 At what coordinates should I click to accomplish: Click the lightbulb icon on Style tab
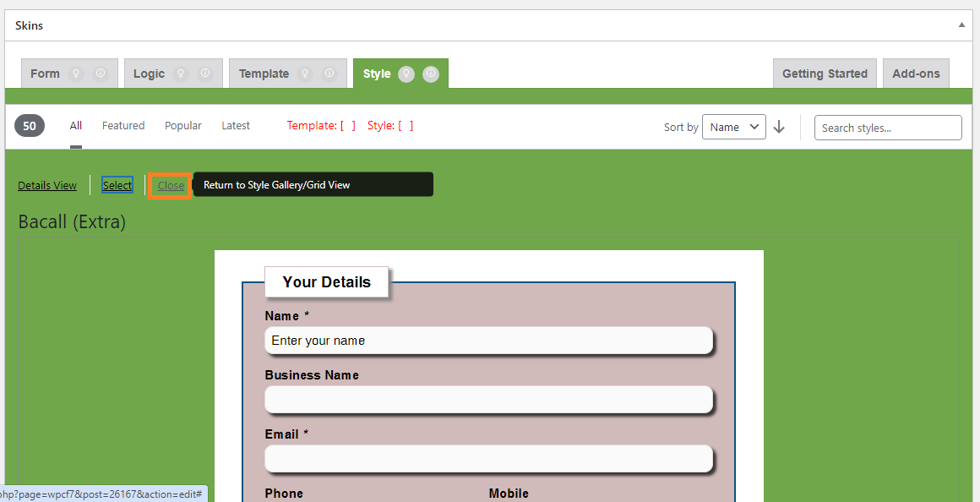[406, 74]
